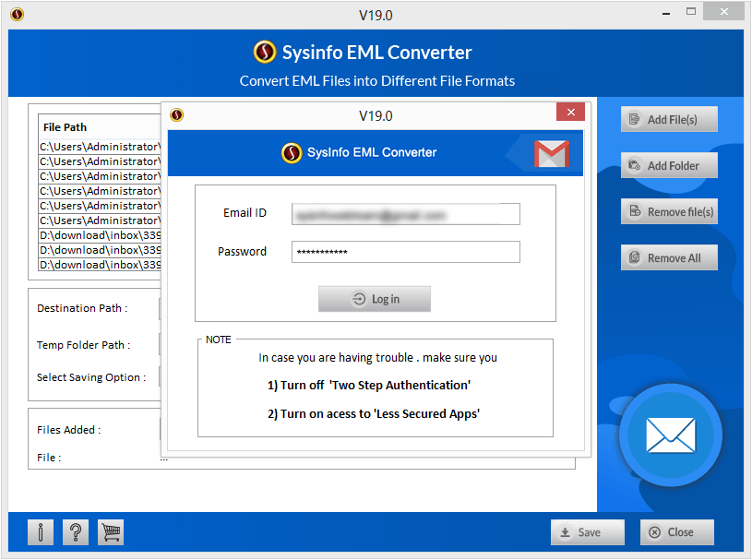Click the Sysinfo logo in main banner

[x=265, y=52]
